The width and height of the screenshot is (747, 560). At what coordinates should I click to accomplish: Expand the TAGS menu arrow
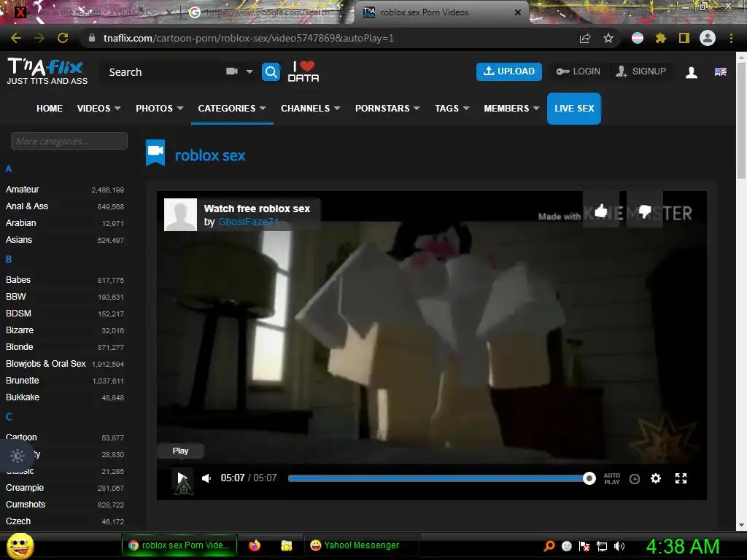click(x=466, y=109)
